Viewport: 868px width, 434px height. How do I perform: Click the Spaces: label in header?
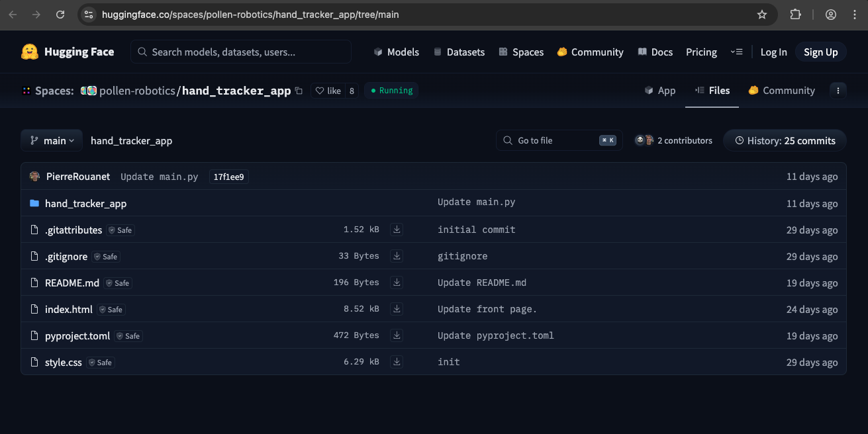tap(54, 91)
